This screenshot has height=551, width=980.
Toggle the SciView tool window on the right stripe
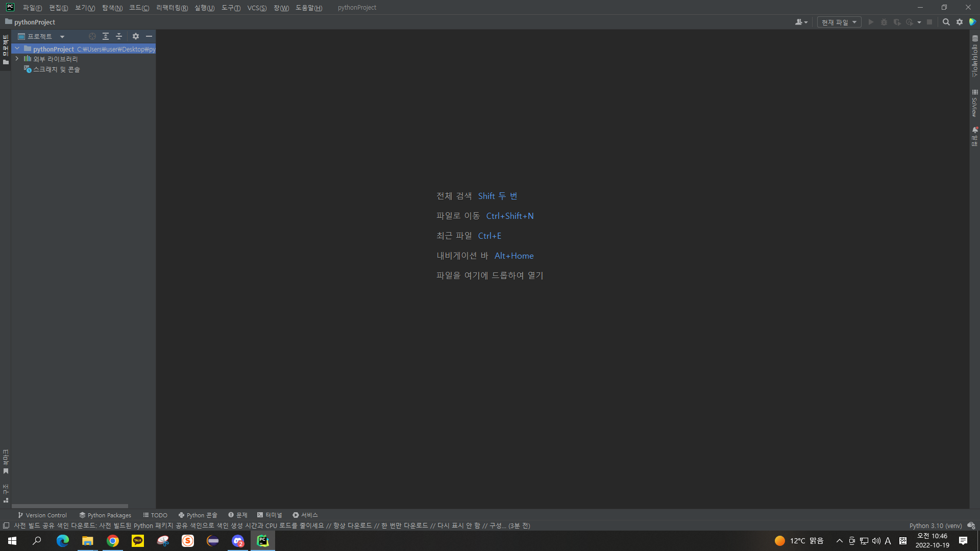(975, 103)
